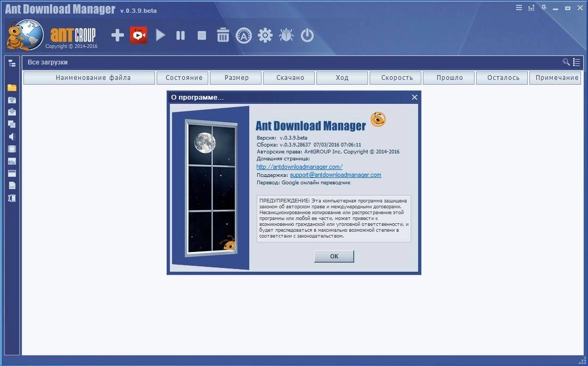
Task: Stop downloads with the square stop icon
Action: point(202,36)
